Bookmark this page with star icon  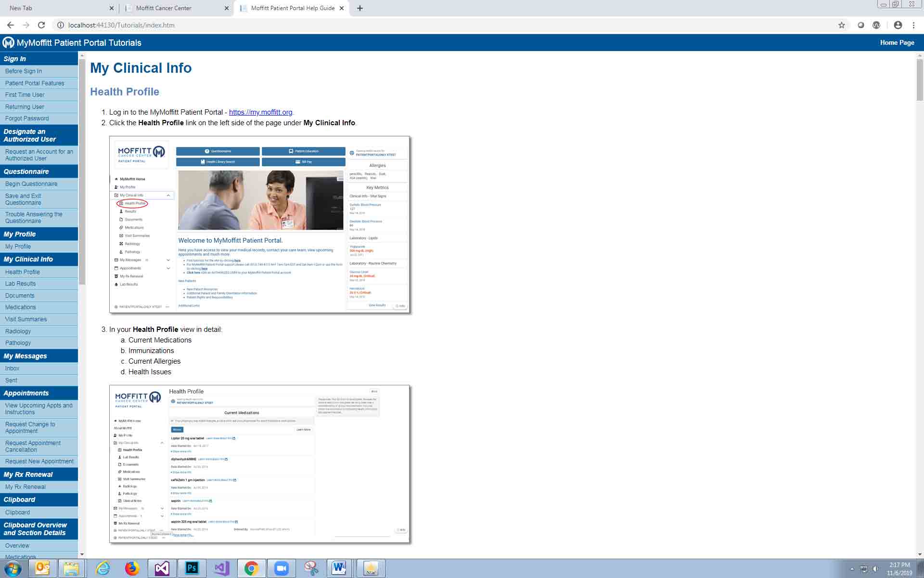[x=841, y=25]
